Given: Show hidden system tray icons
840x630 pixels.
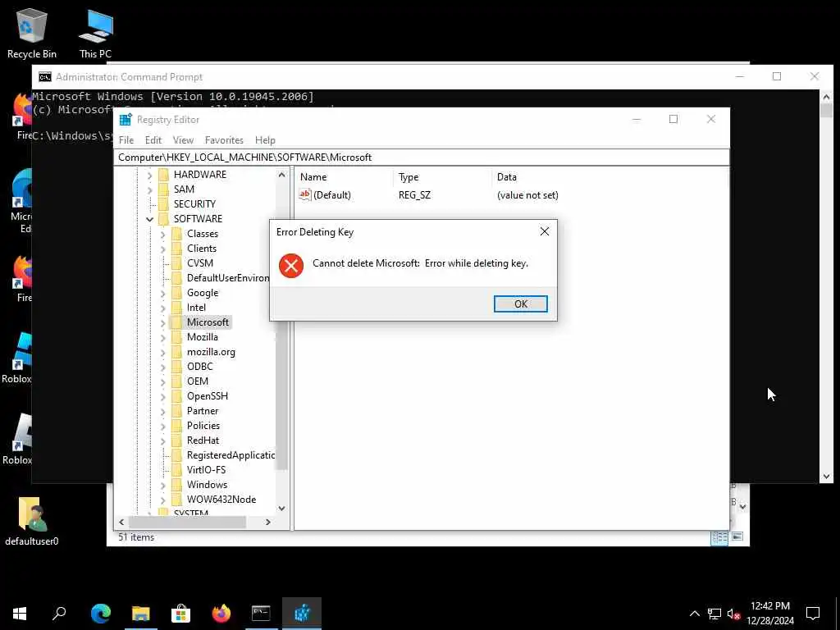Looking at the screenshot, I should click(x=694, y=614).
